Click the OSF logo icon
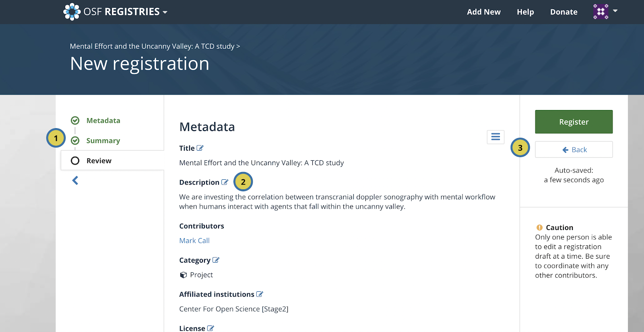 pos(72,12)
